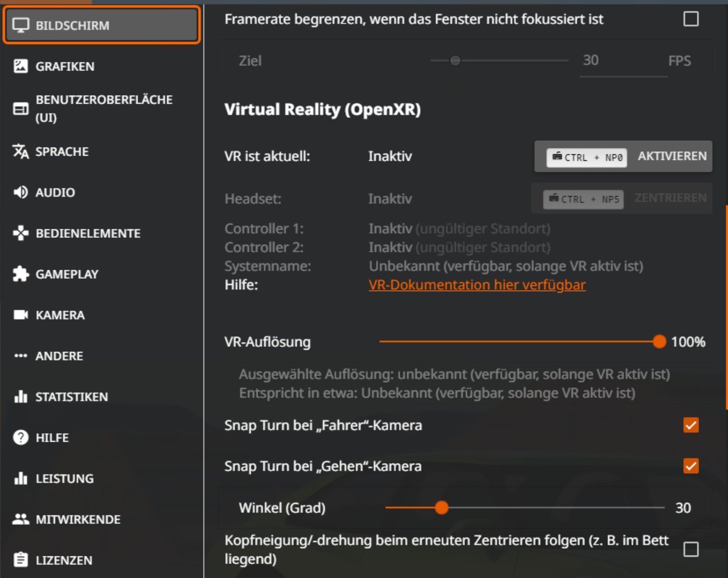Viewport: 728px width, 578px height.
Task: Switch to Benutzeroberfläche (UI) settings
Action: pos(104,108)
